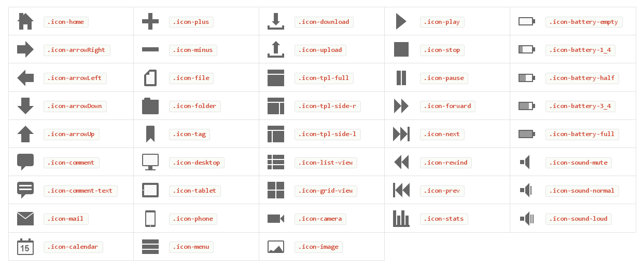The width and height of the screenshot is (644, 268).
Task: Click the .icon-folder class label
Action: point(195,106)
